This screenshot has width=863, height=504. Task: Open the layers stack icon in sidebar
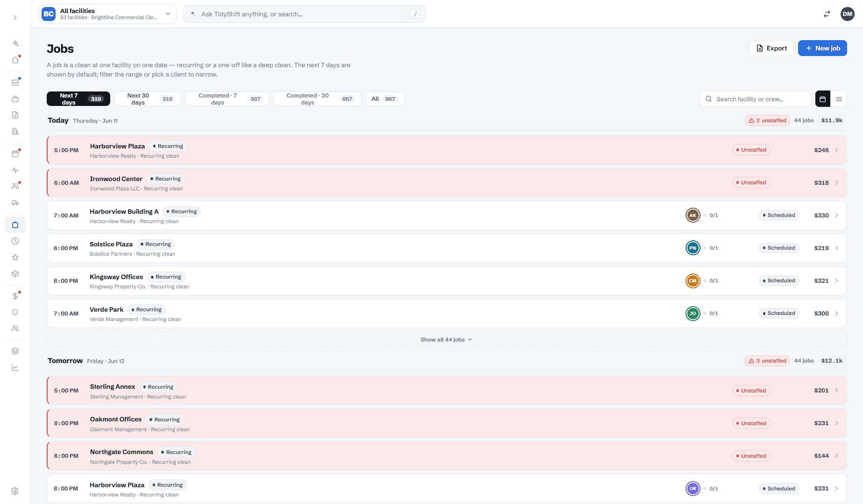point(15,351)
